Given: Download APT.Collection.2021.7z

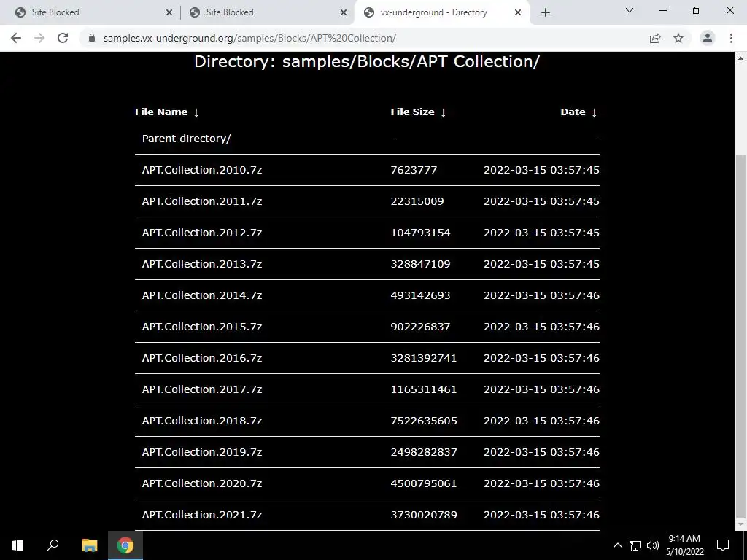Looking at the screenshot, I should coord(202,516).
